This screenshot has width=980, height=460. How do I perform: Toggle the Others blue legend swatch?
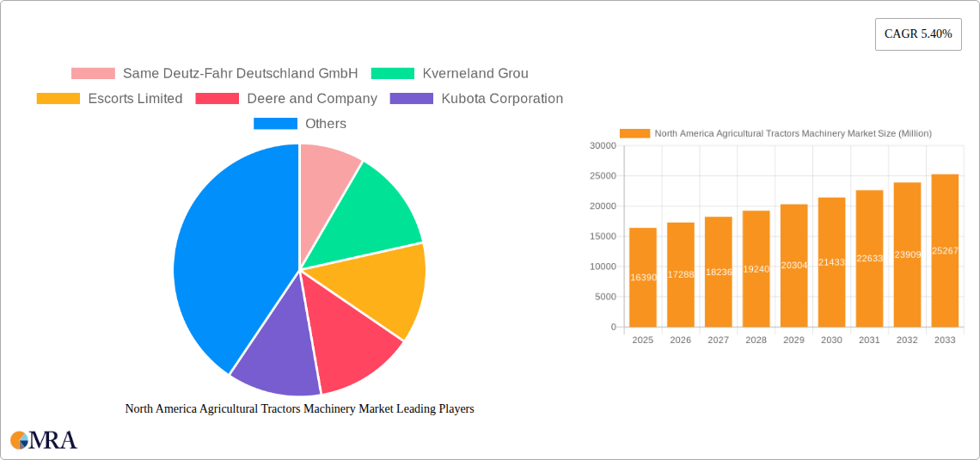coord(275,124)
